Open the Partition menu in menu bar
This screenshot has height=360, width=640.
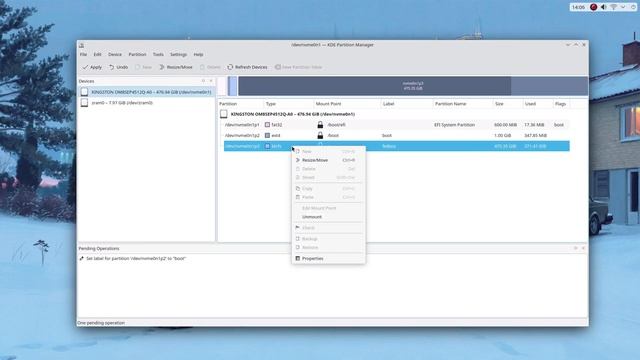tap(137, 54)
